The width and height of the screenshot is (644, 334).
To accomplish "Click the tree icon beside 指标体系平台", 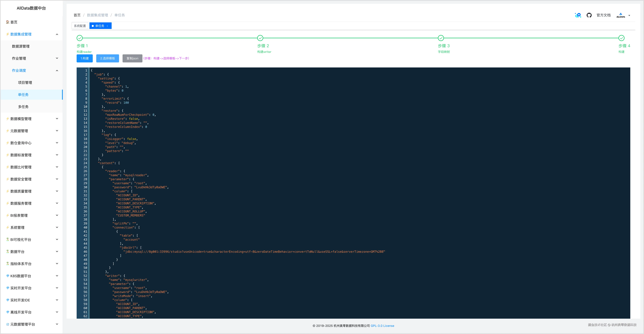I will coord(7,264).
